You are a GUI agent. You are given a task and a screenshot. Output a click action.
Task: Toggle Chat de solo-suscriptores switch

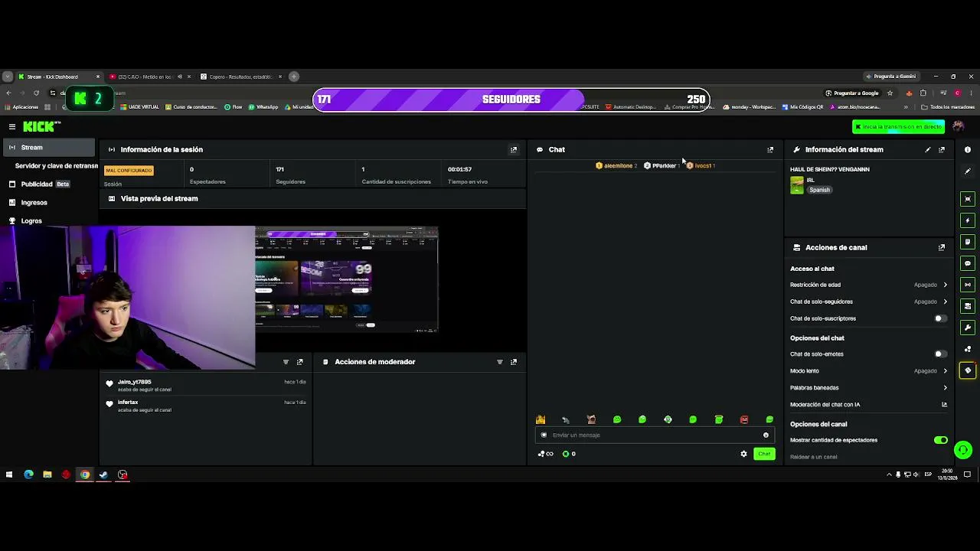click(x=940, y=318)
